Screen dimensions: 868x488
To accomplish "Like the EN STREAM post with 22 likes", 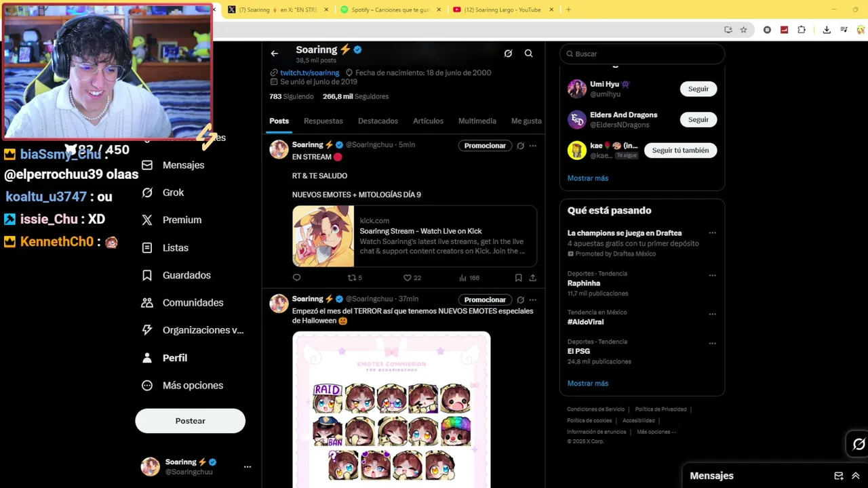I will (x=412, y=277).
